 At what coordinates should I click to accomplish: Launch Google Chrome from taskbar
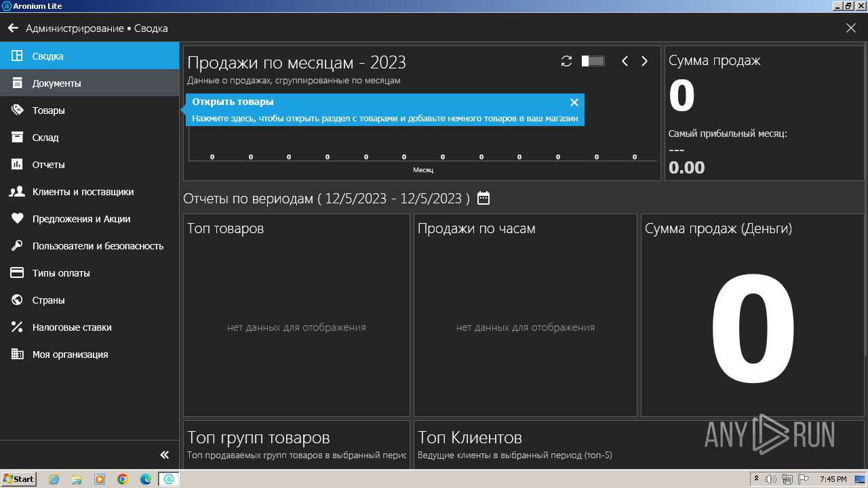tap(123, 479)
